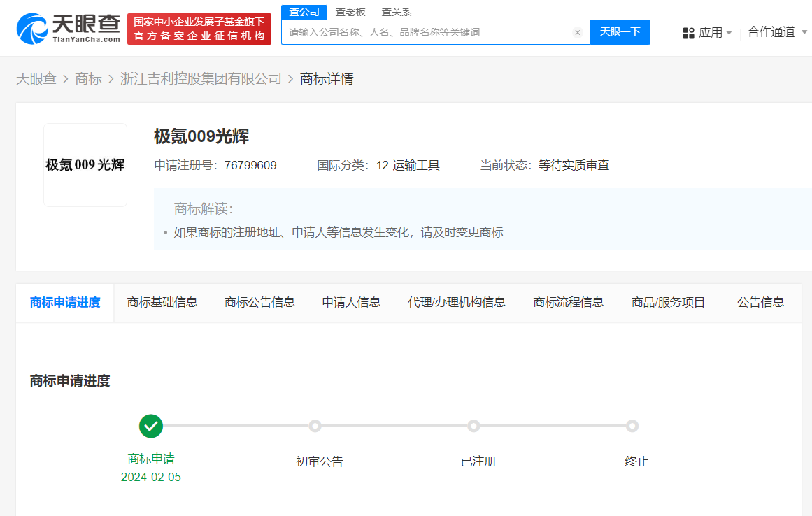Click the 已注册 progress step circle
The width and height of the screenshot is (812, 516).
pyautogui.click(x=473, y=426)
